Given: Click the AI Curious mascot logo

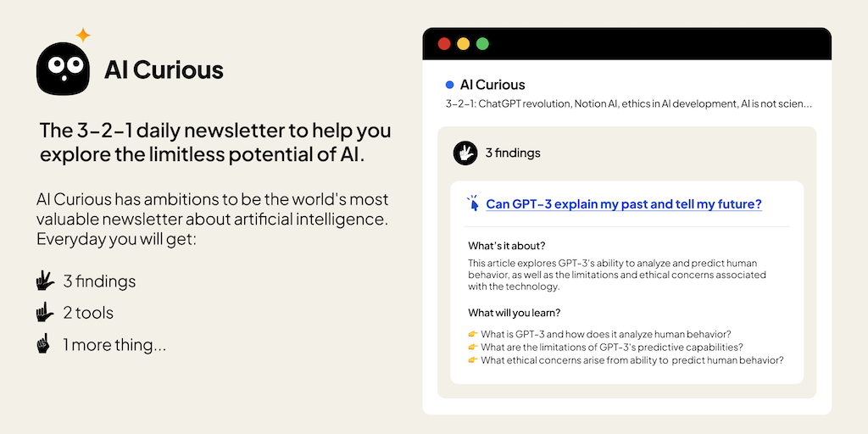Looking at the screenshot, I should [x=64, y=68].
